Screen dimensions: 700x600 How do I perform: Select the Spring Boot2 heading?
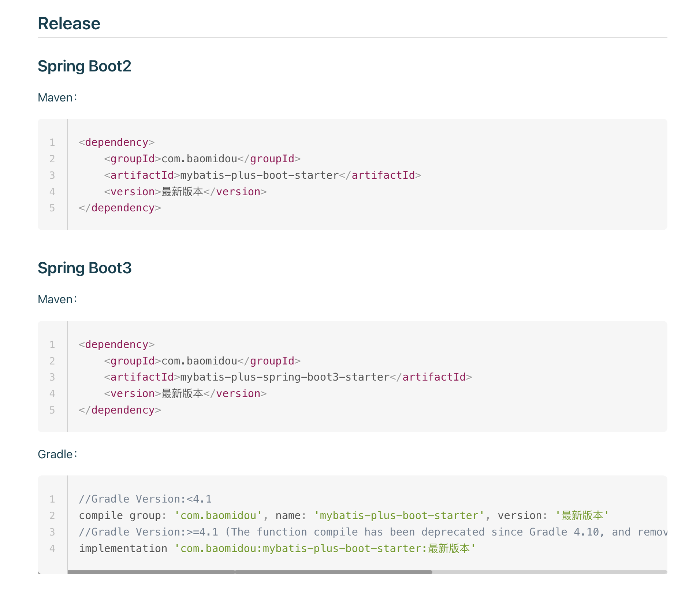(84, 66)
